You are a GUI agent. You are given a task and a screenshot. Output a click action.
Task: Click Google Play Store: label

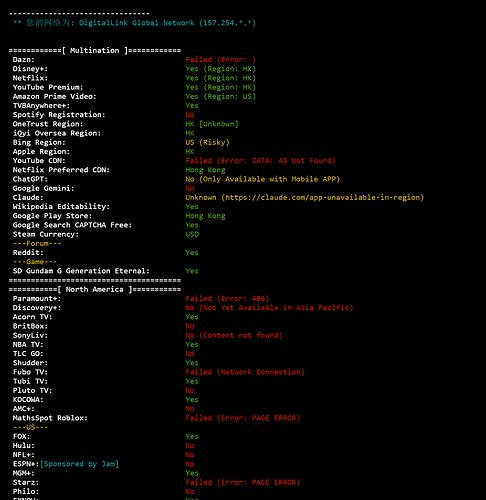tap(52, 216)
